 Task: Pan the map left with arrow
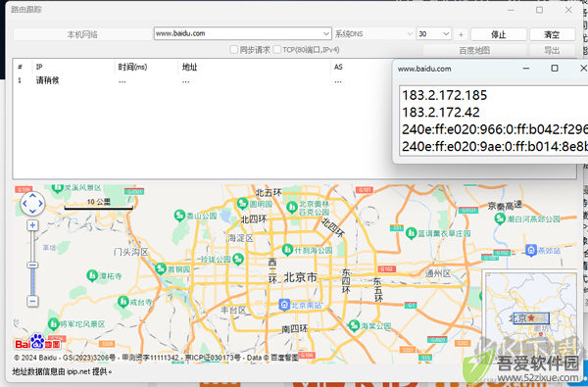tap(24, 204)
